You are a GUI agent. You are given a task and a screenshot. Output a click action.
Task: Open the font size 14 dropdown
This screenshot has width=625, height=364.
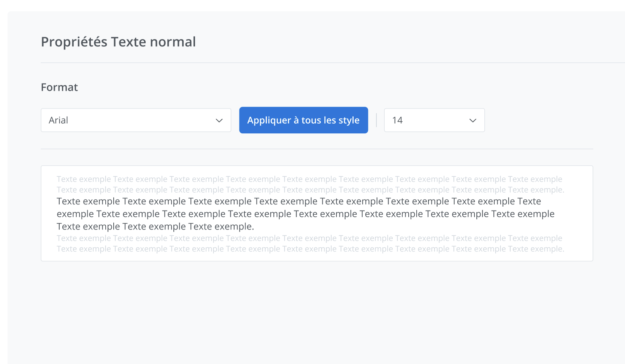tap(434, 120)
